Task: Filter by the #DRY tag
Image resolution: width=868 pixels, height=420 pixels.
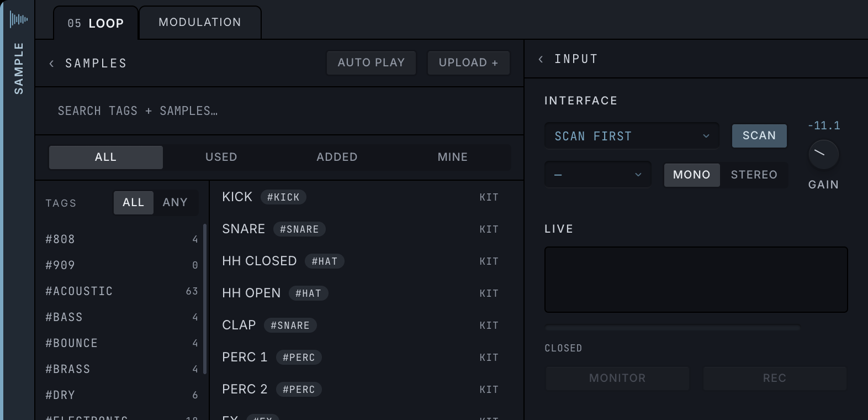Action: point(121,395)
